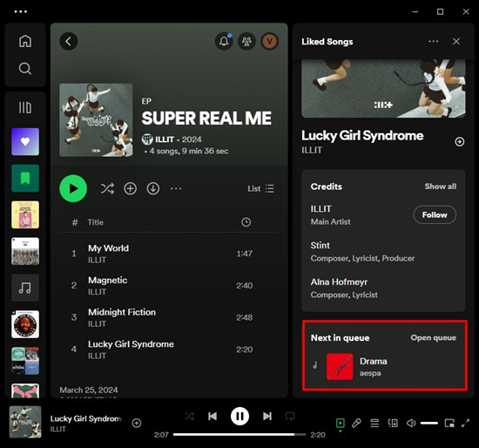Screen dimensions: 479x448
Task: Open more options in Liked Songs panel
Action: [x=433, y=41]
